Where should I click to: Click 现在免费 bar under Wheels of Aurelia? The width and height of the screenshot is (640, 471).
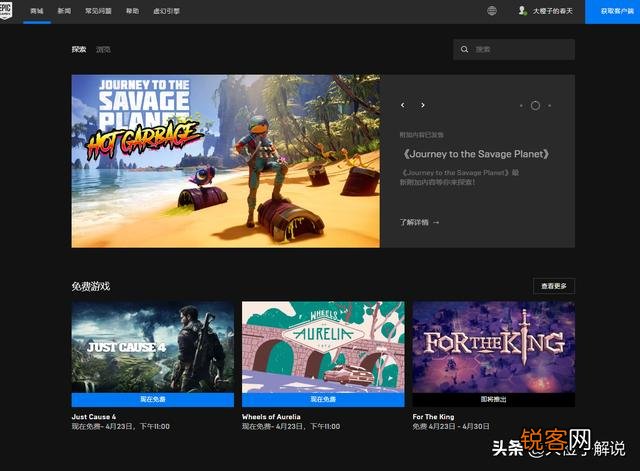click(323, 399)
